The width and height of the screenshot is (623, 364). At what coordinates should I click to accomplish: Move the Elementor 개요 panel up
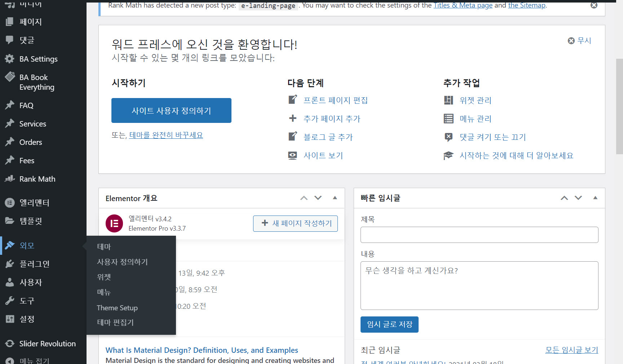(x=304, y=198)
